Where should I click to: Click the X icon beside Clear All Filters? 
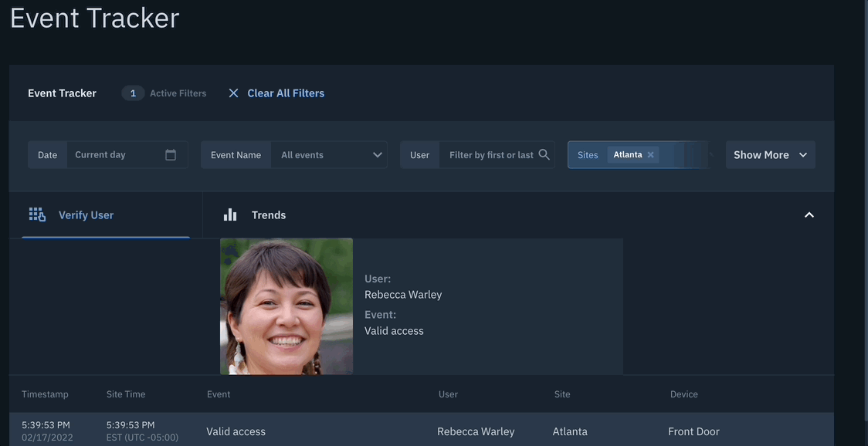(x=234, y=93)
